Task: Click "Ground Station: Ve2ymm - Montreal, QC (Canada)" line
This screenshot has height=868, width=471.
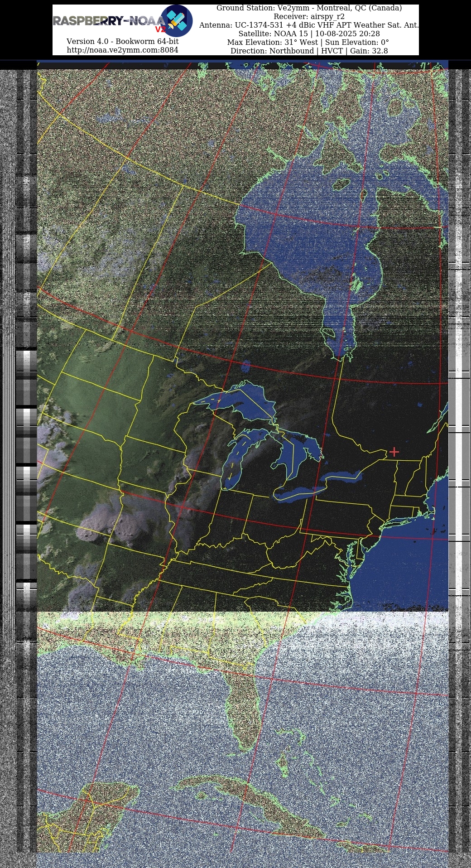Action: (x=309, y=8)
